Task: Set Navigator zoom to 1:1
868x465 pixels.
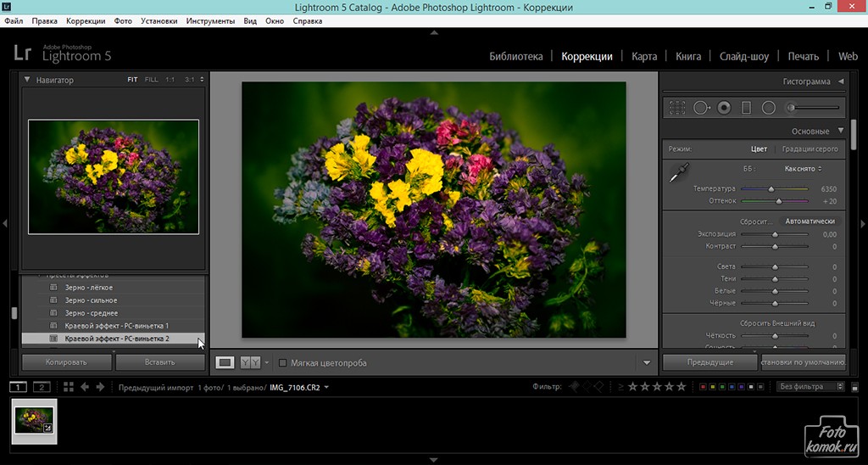Action: 170,80
